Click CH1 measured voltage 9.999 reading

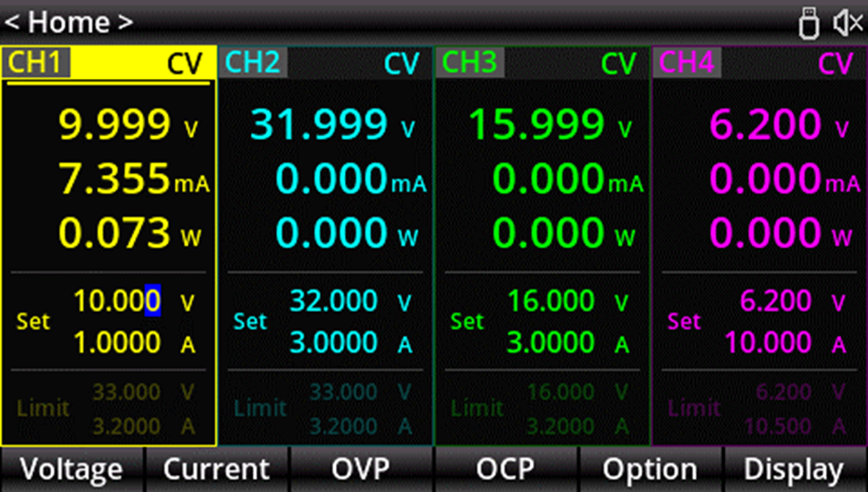tap(115, 125)
